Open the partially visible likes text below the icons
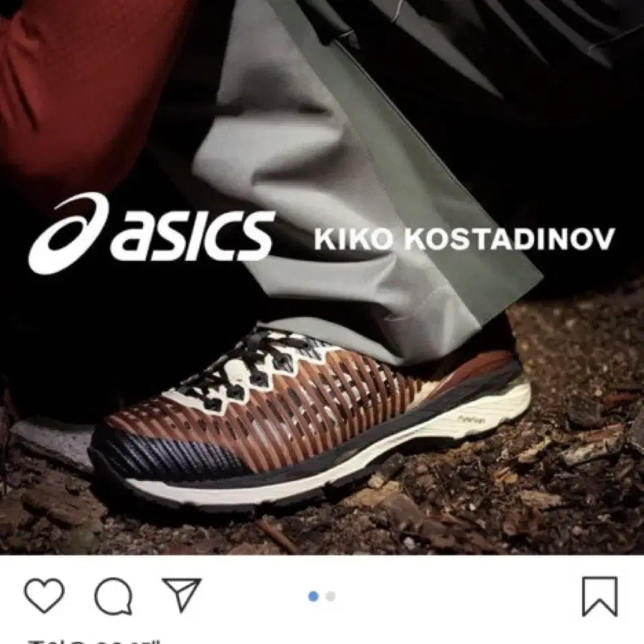 click(x=94, y=641)
